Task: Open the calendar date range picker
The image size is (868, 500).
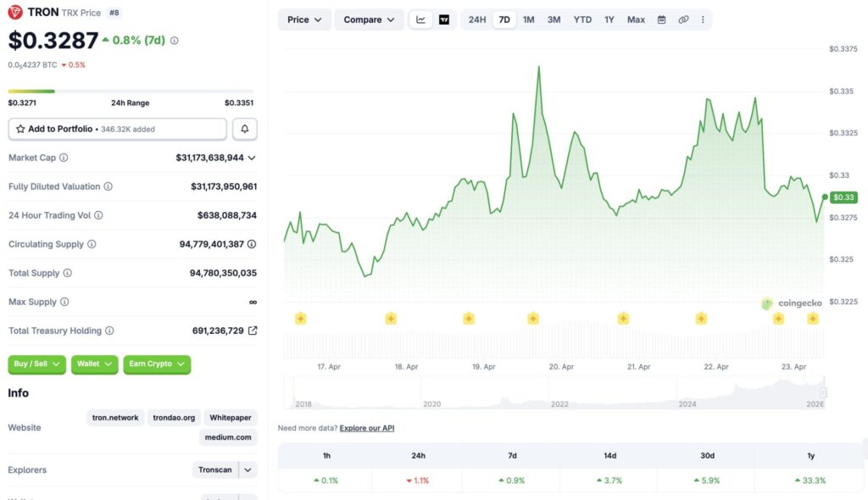Action: [661, 19]
